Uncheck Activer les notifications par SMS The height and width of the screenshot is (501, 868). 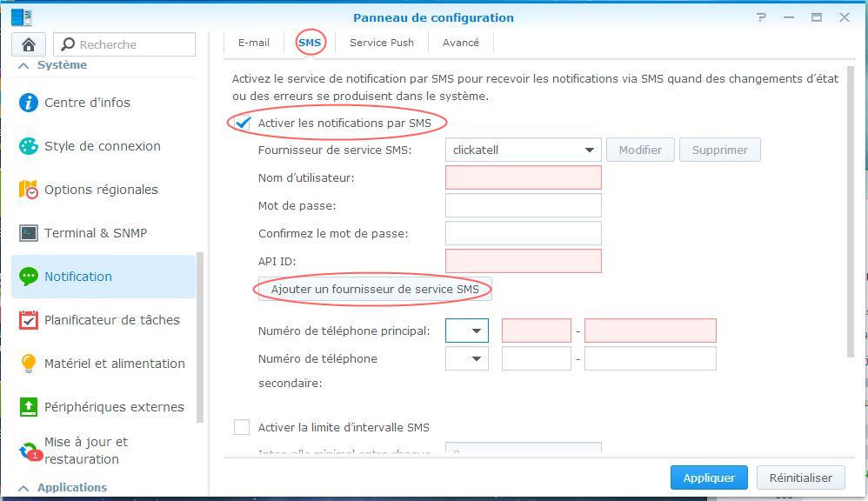coord(243,123)
